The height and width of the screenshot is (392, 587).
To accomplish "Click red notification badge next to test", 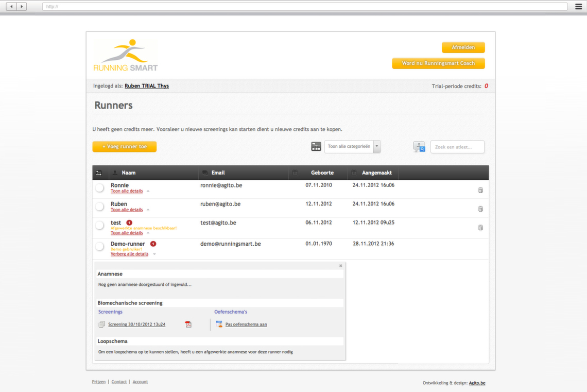I will point(129,223).
